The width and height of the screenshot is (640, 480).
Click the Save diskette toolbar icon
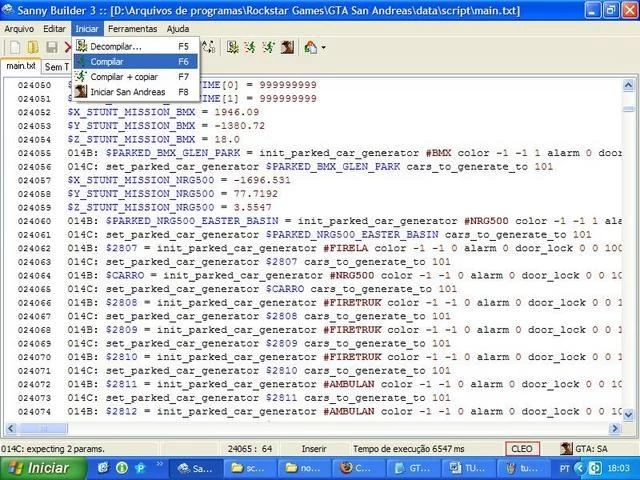click(x=51, y=47)
